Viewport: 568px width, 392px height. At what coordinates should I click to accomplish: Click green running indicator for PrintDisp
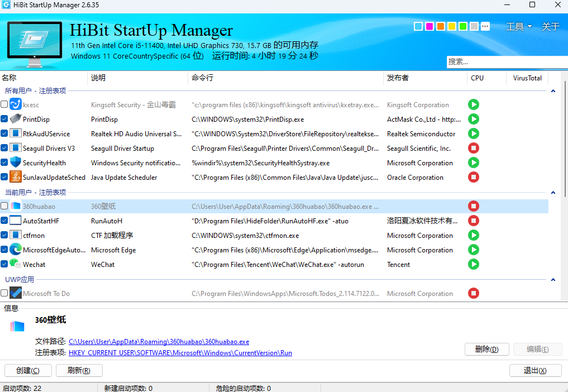[x=474, y=119]
